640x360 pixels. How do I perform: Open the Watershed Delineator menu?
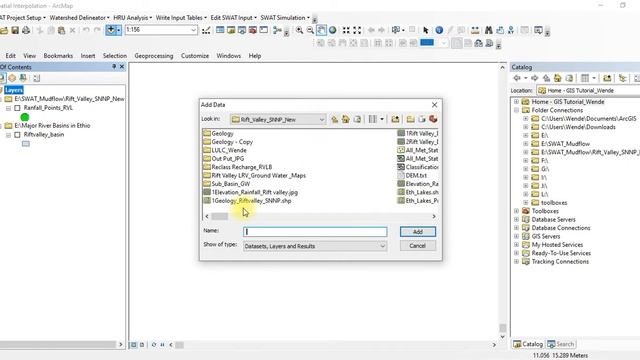click(79, 18)
